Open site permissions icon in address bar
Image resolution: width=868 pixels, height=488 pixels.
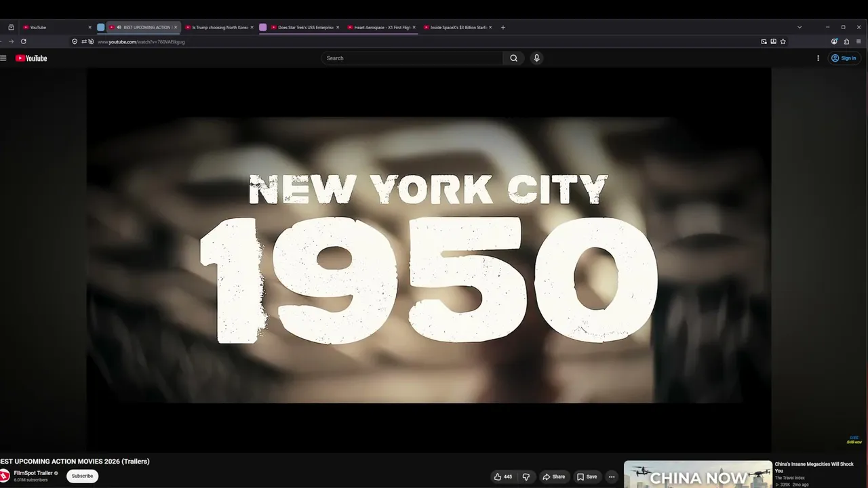83,41
